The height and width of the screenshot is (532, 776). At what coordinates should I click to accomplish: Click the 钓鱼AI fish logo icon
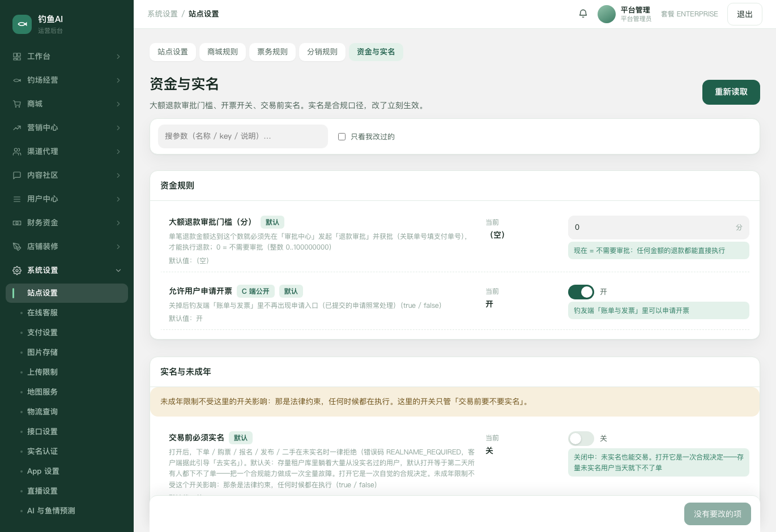(x=22, y=24)
